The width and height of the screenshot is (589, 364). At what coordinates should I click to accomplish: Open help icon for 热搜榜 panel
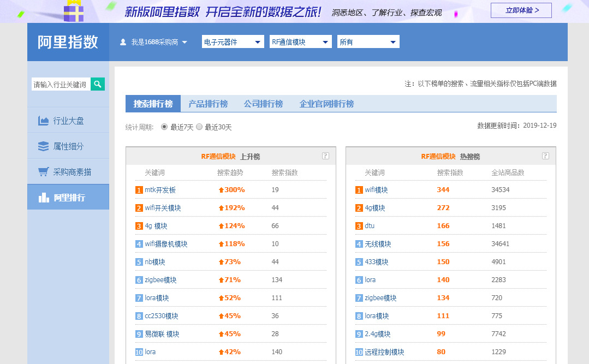coord(545,156)
